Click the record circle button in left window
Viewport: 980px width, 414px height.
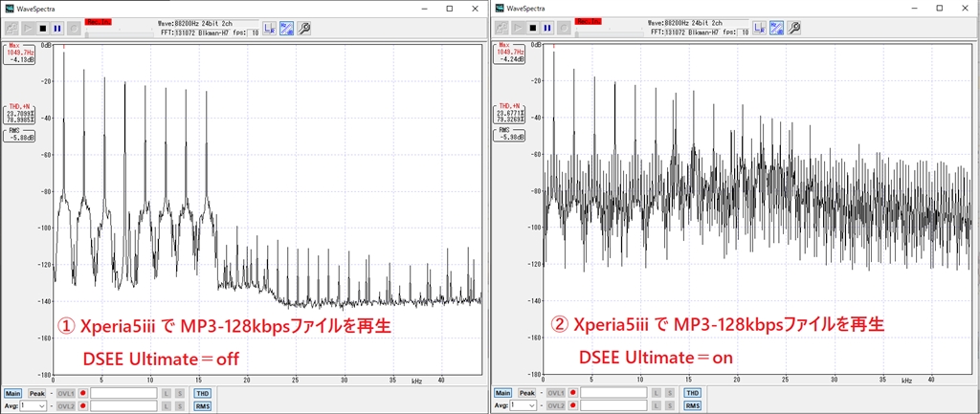pos(73,28)
